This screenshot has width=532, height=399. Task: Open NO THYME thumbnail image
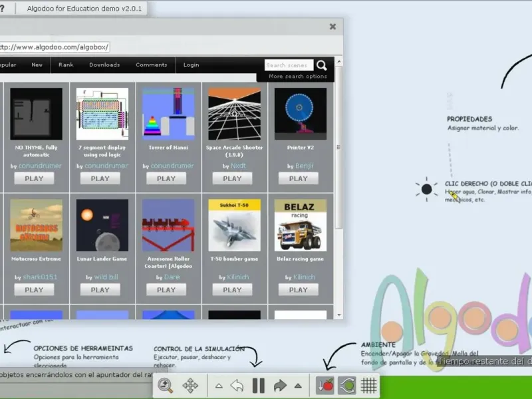point(37,114)
